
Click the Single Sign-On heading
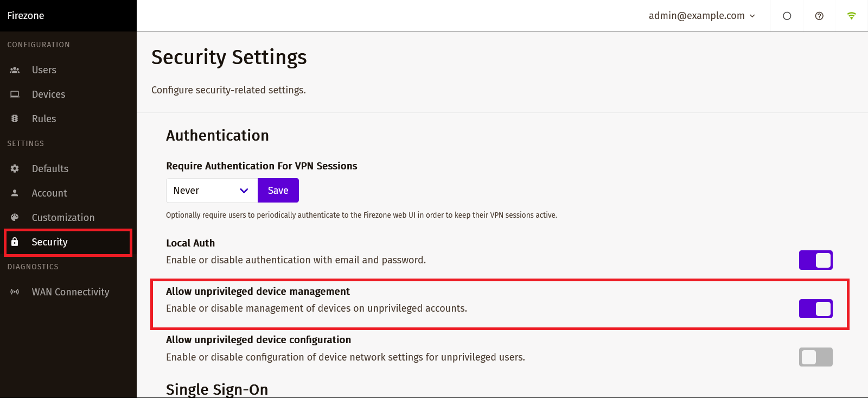[217, 389]
